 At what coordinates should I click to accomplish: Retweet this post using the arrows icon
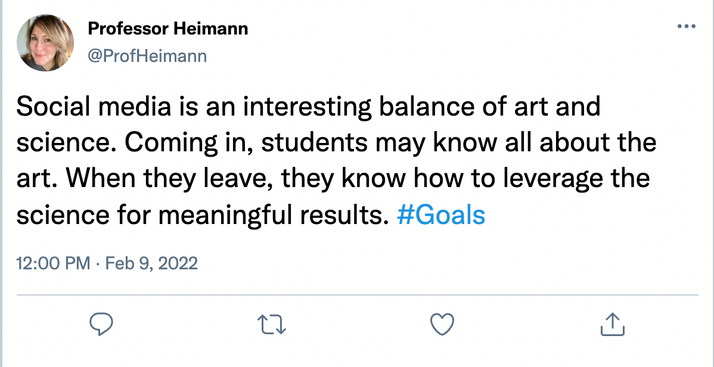(272, 325)
